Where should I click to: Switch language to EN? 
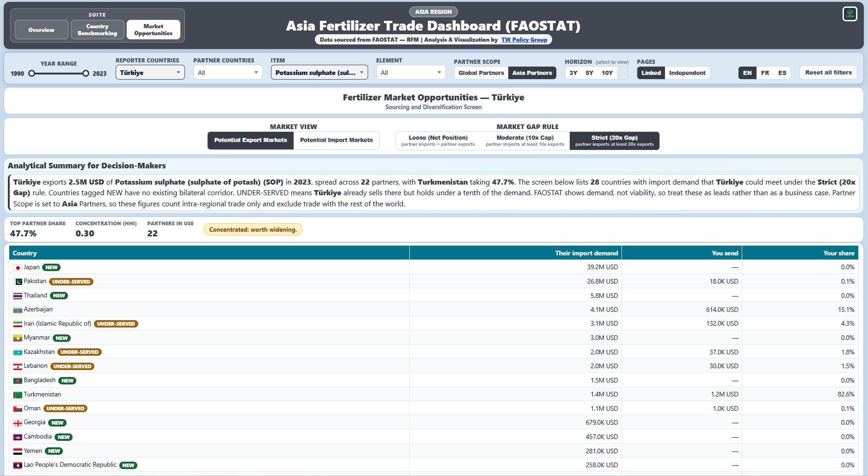pos(747,73)
